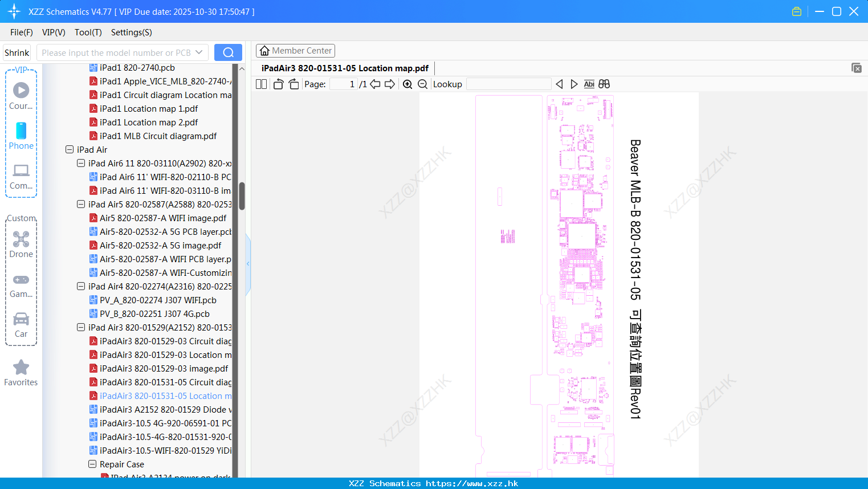This screenshot has width=868, height=489.
Task: Open iPad Air6 11' WIFI-820-02110-B PCB file
Action: coord(165,177)
